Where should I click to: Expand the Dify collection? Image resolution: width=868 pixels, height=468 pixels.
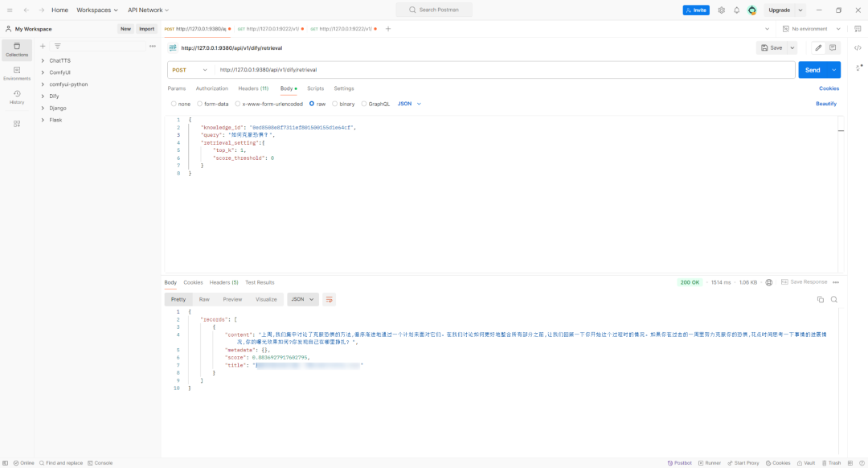click(43, 96)
